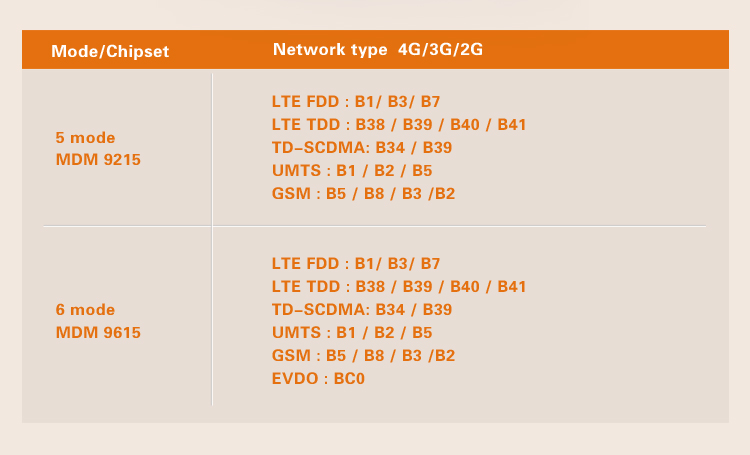The image size is (750, 455).
Task: Select the 5 mode label
Action: (x=85, y=138)
